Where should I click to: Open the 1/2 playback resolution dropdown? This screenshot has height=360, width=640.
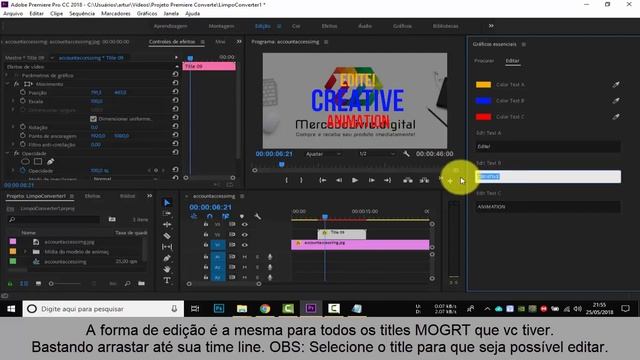[x=377, y=154]
